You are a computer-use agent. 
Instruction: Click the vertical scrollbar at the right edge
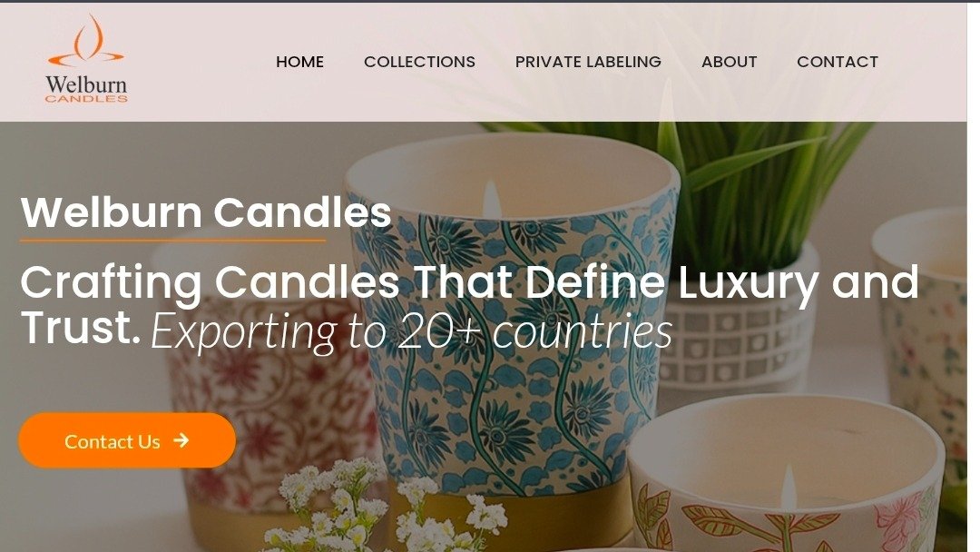click(974, 276)
